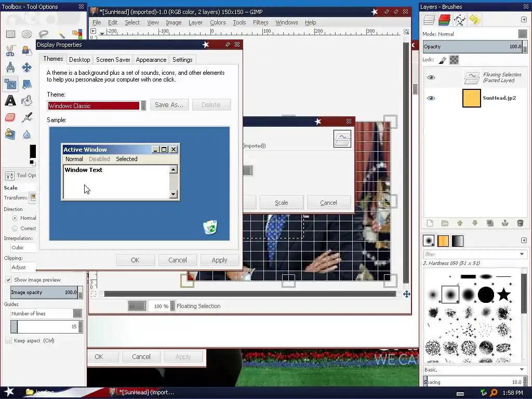Toggle lock alpha channel checkerboard

tap(454, 60)
